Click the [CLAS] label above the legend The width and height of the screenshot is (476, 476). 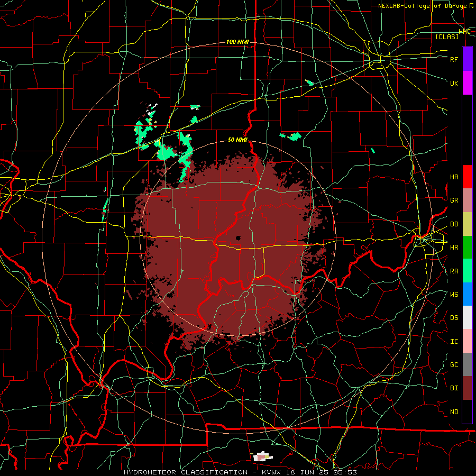(x=447, y=36)
